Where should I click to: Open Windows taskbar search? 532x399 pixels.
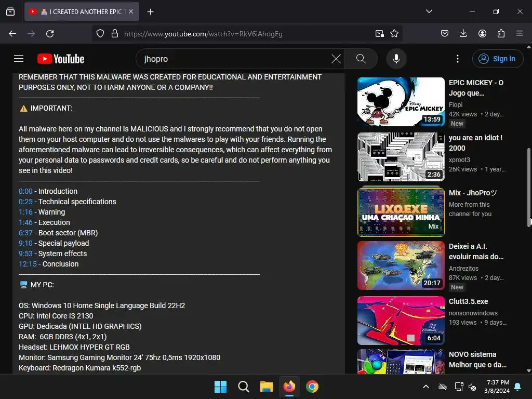coord(243,387)
